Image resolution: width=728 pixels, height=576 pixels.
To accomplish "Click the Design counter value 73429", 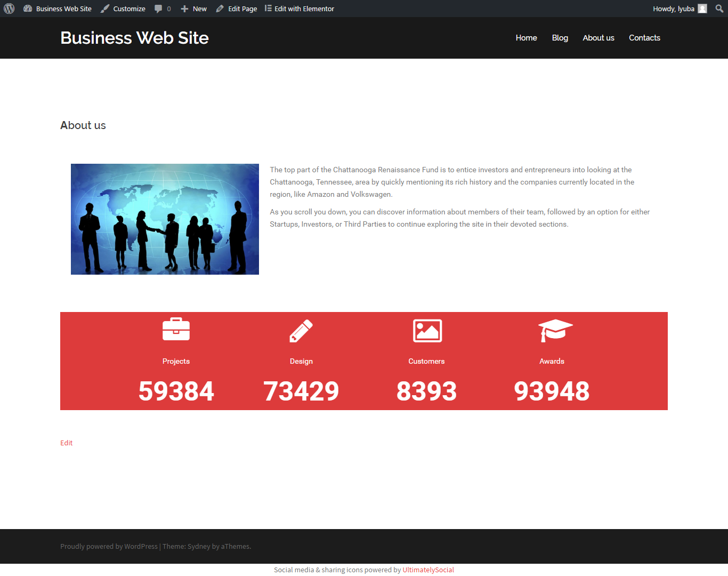I will click(301, 391).
